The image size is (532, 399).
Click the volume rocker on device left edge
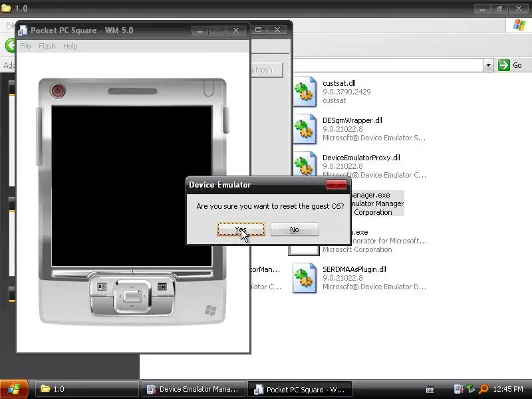[x=39, y=136]
